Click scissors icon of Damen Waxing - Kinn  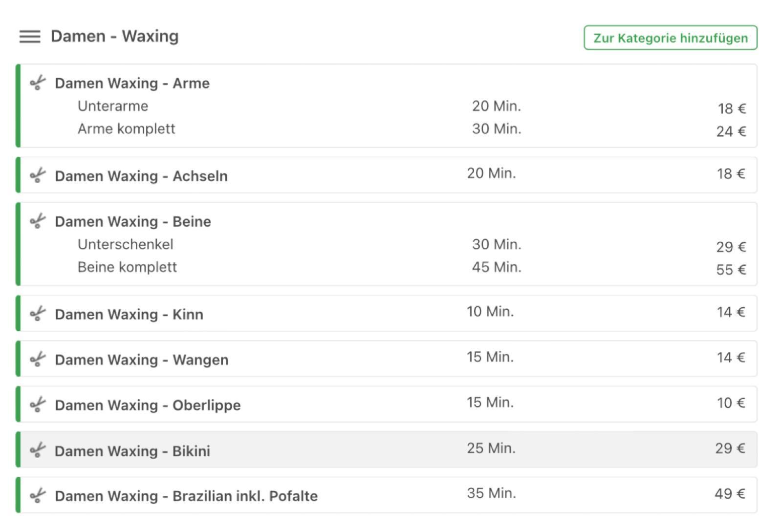coord(38,314)
